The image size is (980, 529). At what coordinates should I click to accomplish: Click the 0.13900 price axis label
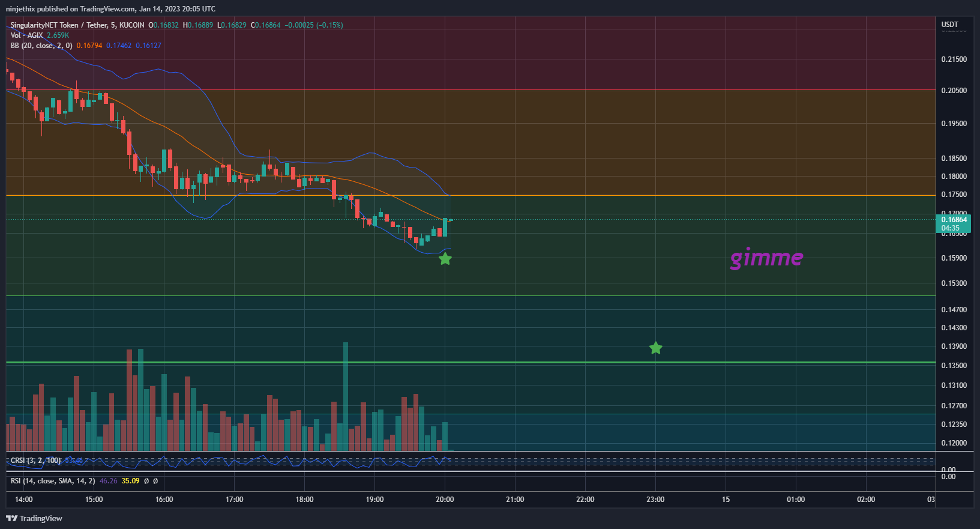954,346
